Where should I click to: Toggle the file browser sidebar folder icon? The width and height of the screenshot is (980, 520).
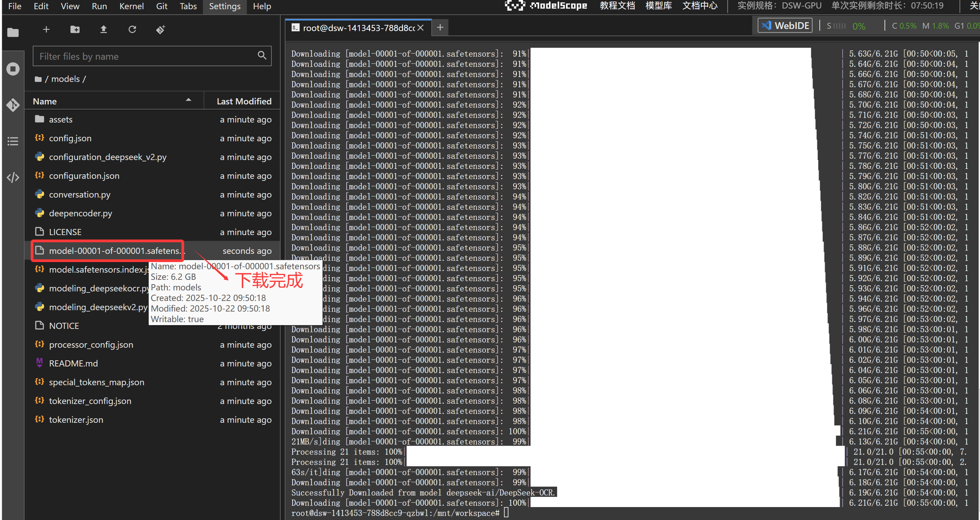[x=13, y=33]
